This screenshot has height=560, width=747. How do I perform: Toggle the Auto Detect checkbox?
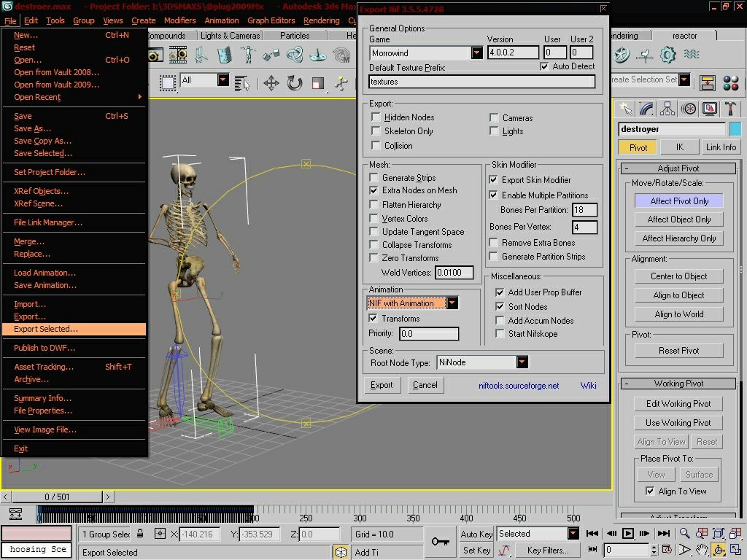(544, 66)
